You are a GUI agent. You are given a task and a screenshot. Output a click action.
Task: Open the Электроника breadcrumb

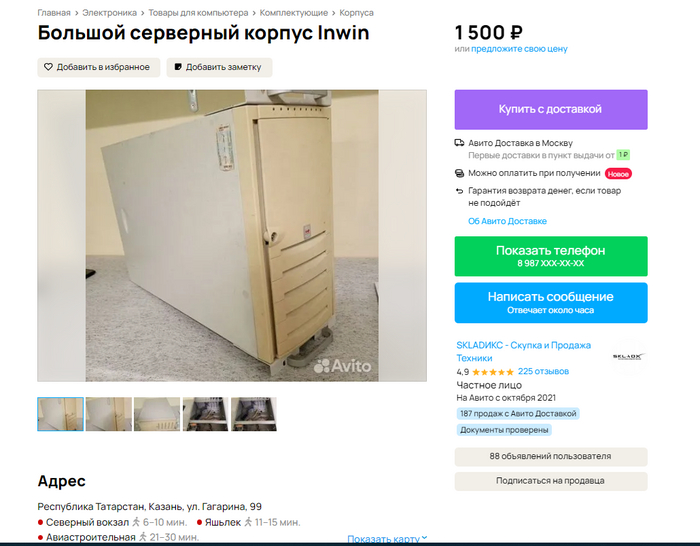pos(109,13)
